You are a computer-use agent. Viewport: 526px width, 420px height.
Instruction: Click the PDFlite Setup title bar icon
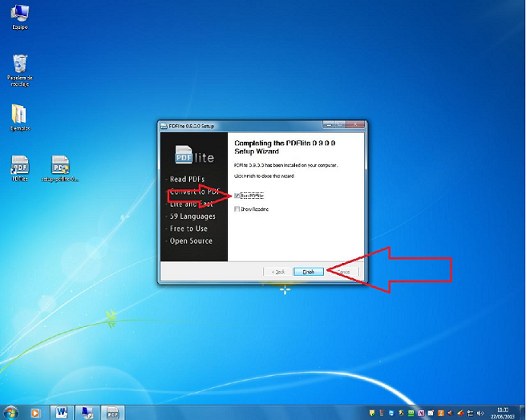click(164, 126)
